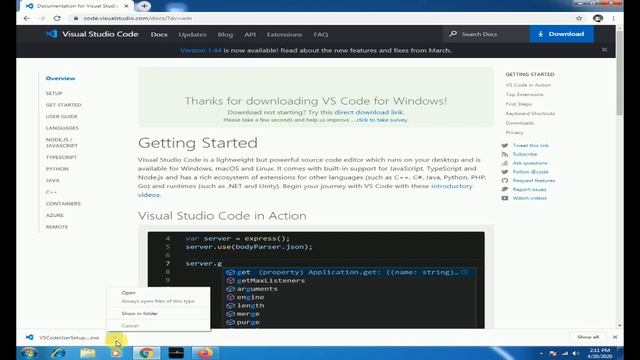Click the Twitter icon beside Follow @code
The height and width of the screenshot is (360, 640).
point(505,172)
